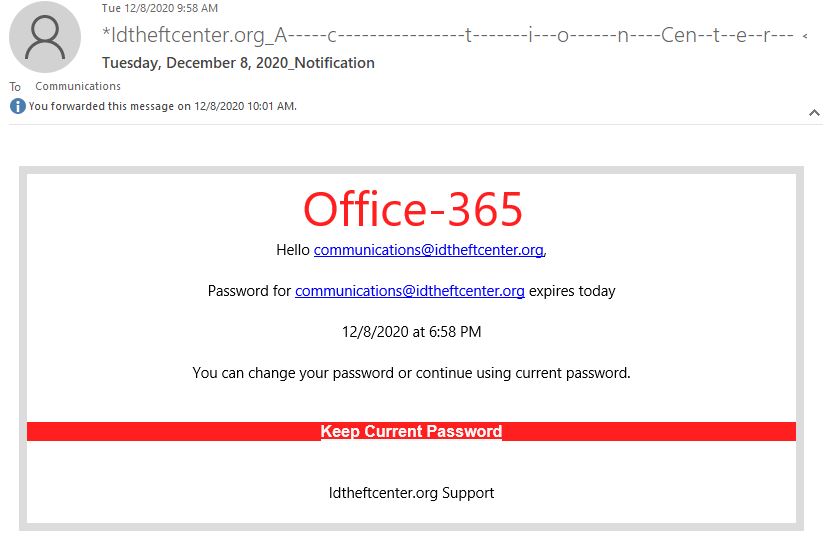Click the 'To' label in the header
Image resolution: width=828 pixels, height=545 pixels.
(x=15, y=87)
